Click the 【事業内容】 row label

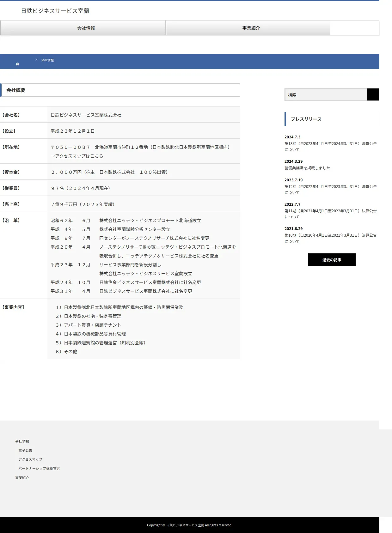(13, 307)
